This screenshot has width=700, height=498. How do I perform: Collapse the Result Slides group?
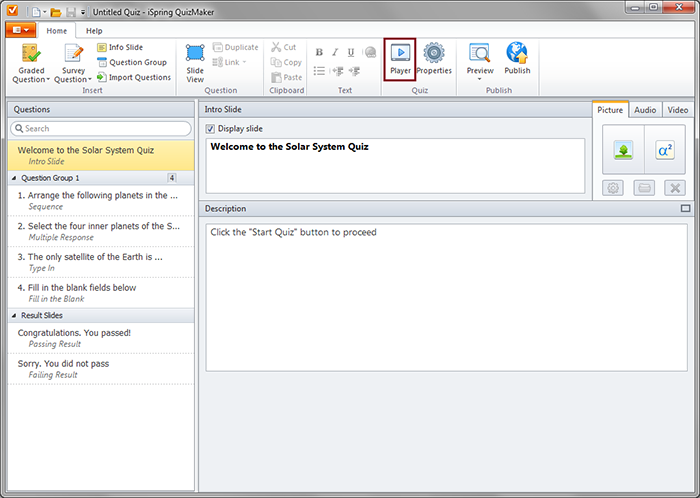(x=14, y=315)
